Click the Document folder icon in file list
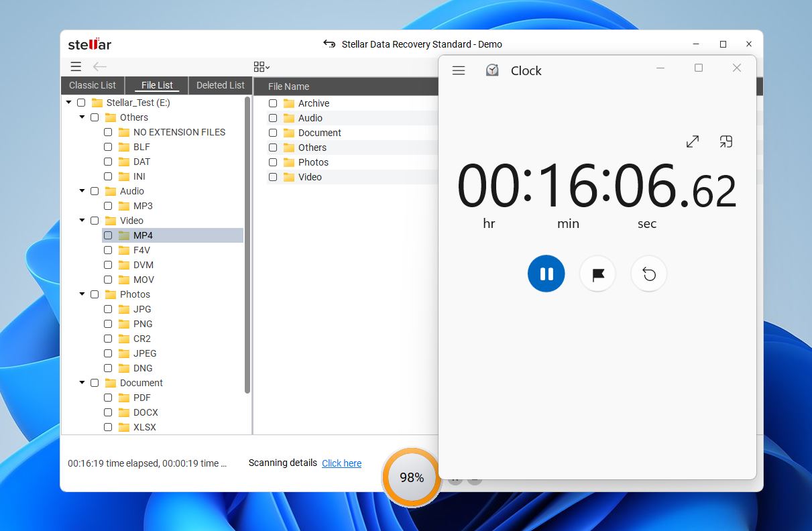Screen dimensions: 812x531 (289, 133)
